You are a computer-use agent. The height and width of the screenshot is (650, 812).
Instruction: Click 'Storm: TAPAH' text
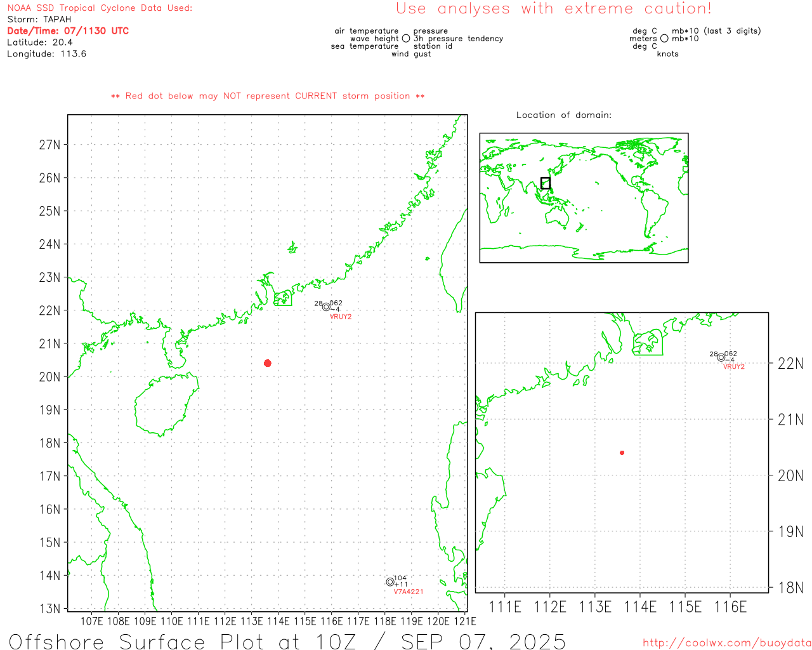pyautogui.click(x=39, y=20)
